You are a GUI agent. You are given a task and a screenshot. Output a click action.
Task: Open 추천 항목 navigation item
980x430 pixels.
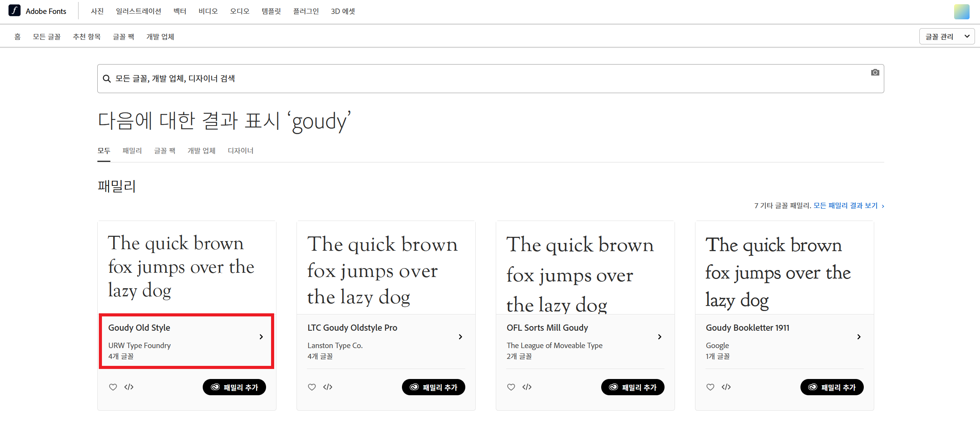[x=87, y=36]
